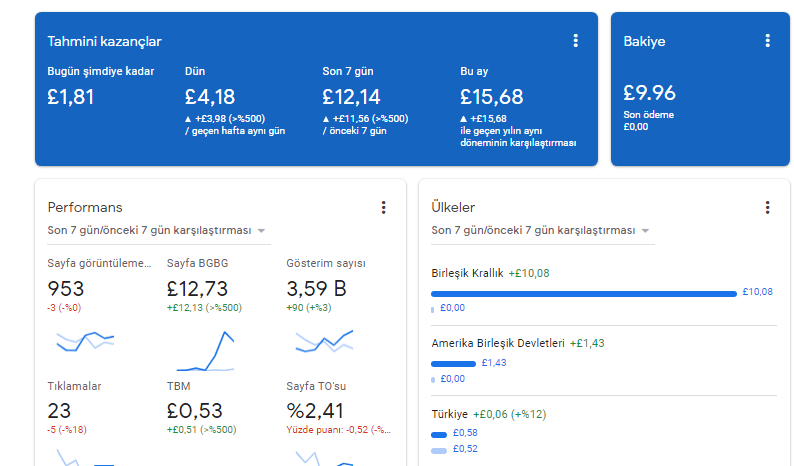Select the Sayfa TO'su %2,41 metric
This screenshot has height=466, width=794.
point(315,411)
